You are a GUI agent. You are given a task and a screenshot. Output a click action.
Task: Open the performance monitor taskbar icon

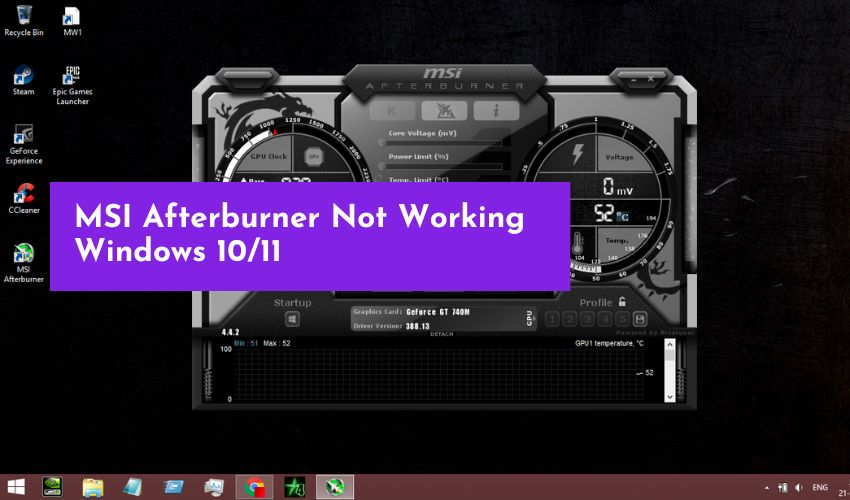point(214,487)
